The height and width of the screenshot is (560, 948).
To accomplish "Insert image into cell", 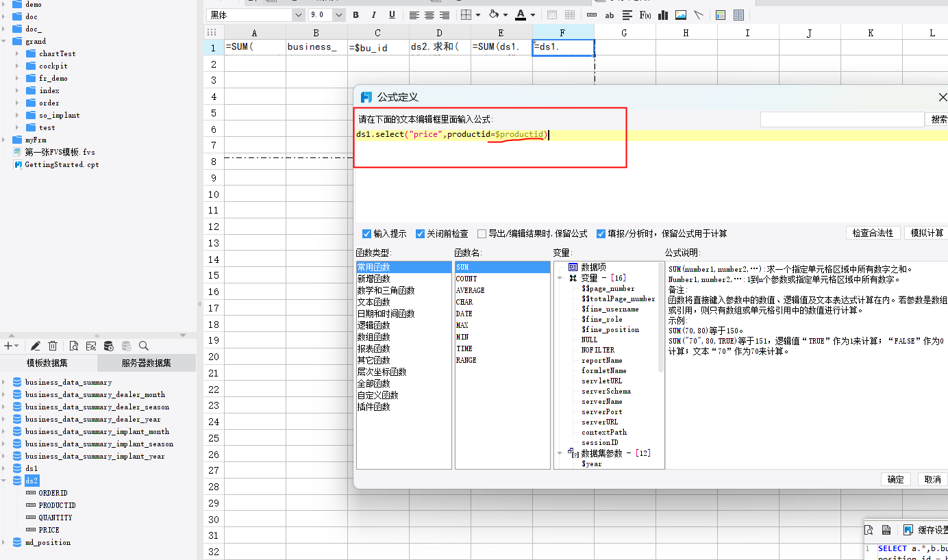I will click(681, 15).
